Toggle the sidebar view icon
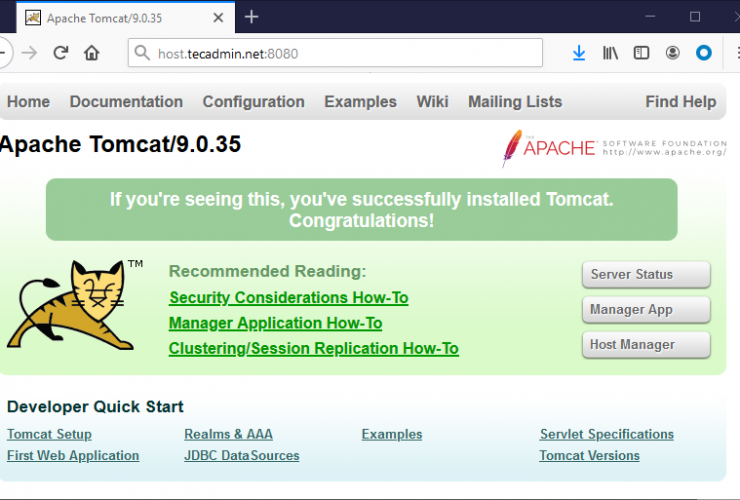The height and width of the screenshot is (500, 740). tap(641, 53)
